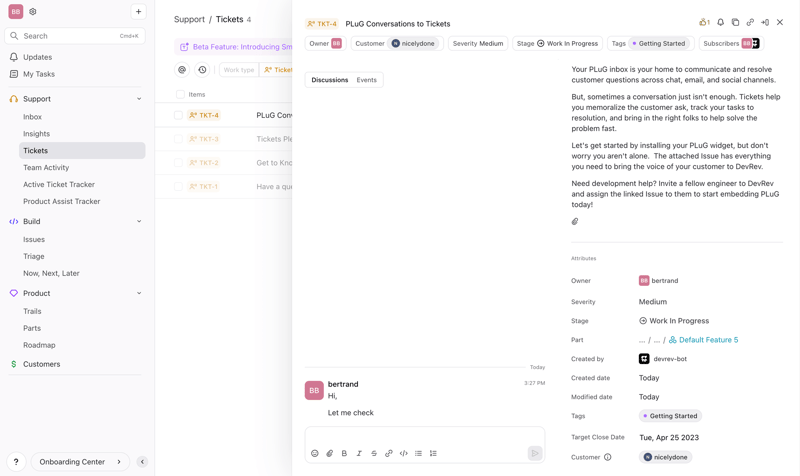The image size is (800, 476).
Task: Click the plus button to create new item
Action: coord(138,11)
